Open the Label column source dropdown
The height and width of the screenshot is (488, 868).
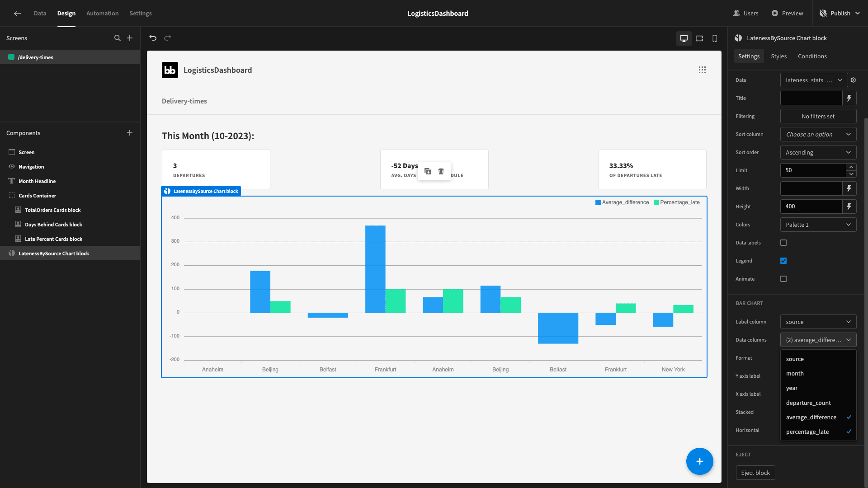pos(818,322)
